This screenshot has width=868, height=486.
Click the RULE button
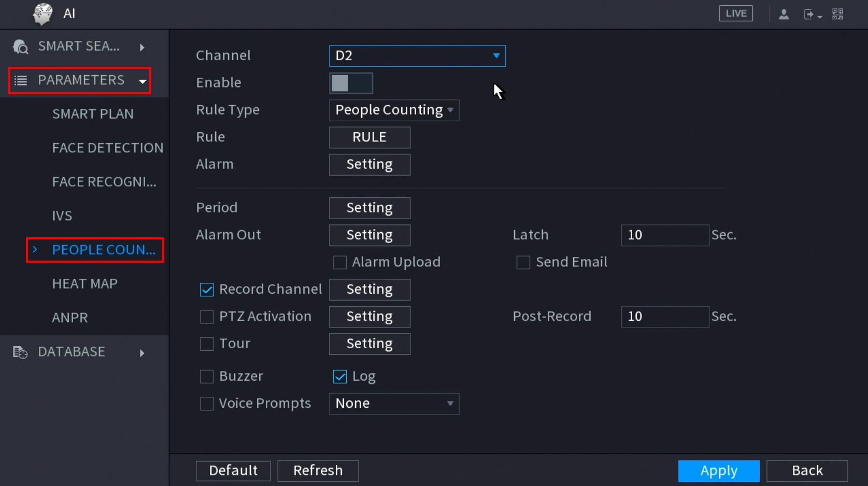pos(369,137)
